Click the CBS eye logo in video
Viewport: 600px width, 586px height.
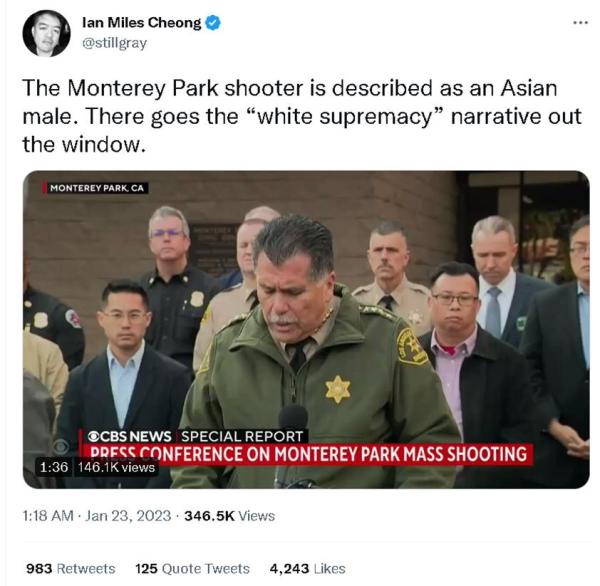point(61,446)
